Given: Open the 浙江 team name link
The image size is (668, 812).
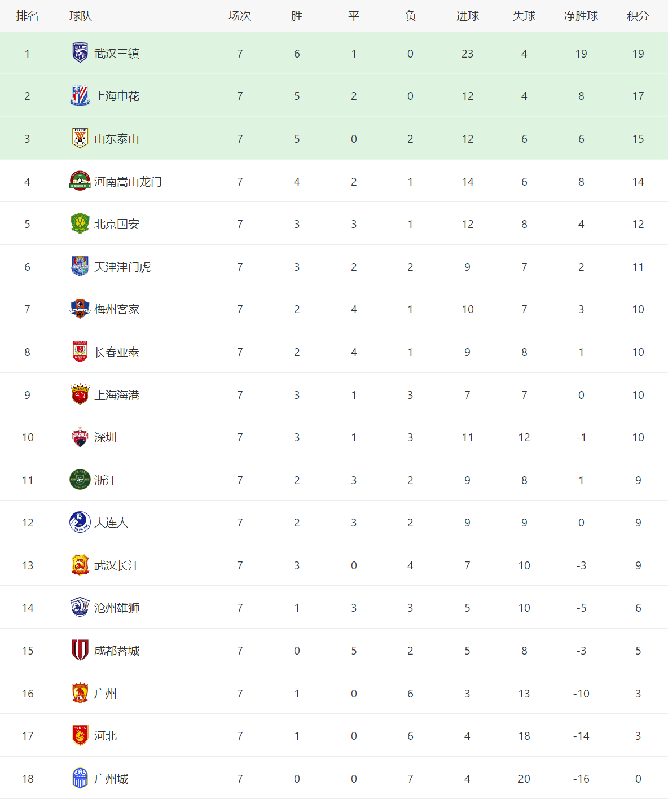Looking at the screenshot, I should pos(106,480).
